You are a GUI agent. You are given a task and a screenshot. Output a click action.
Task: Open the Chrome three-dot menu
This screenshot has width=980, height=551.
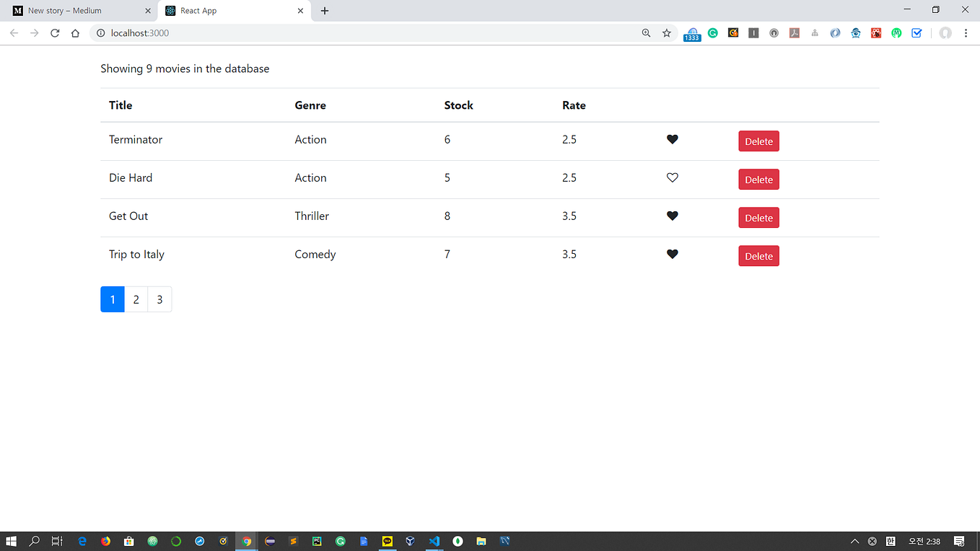click(966, 32)
